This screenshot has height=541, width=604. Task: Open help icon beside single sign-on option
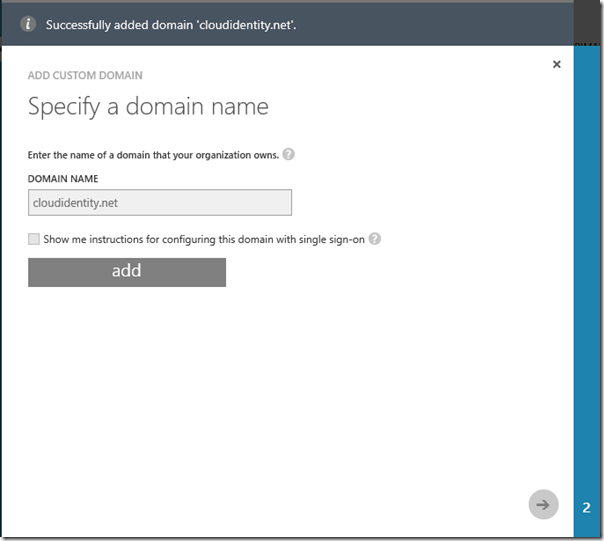(x=374, y=239)
